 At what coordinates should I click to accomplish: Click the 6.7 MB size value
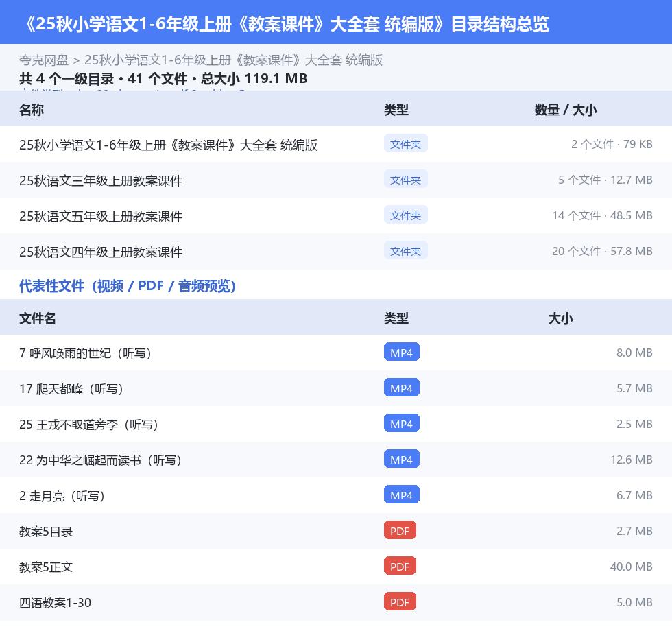[634, 495]
